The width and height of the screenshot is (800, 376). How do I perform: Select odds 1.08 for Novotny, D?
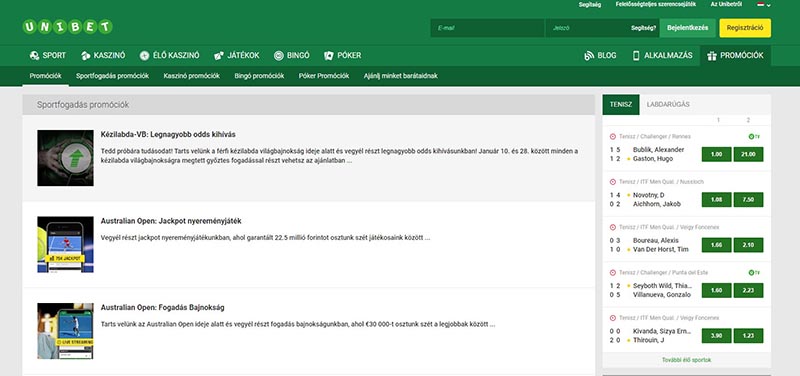click(716, 199)
